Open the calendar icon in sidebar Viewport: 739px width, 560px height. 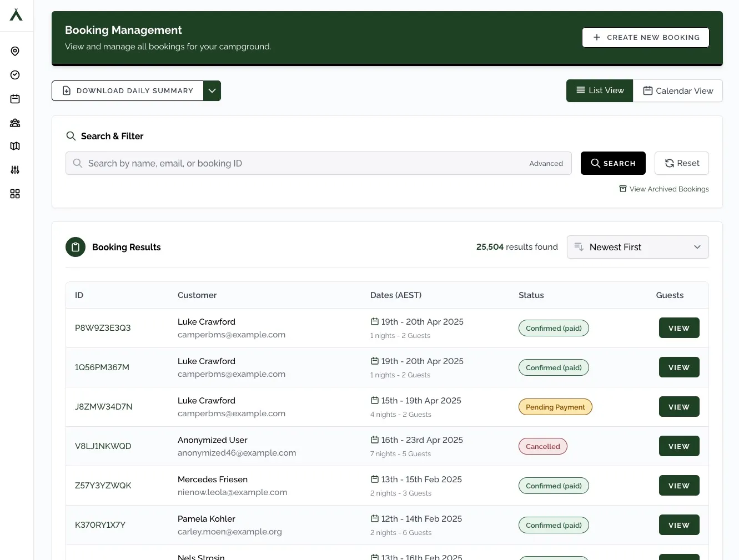(15, 99)
